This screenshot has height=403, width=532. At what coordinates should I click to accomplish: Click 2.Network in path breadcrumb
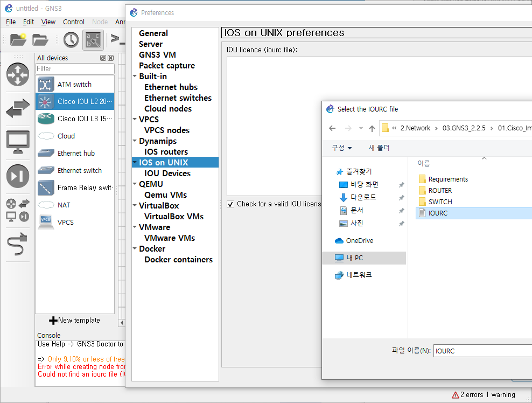(415, 128)
